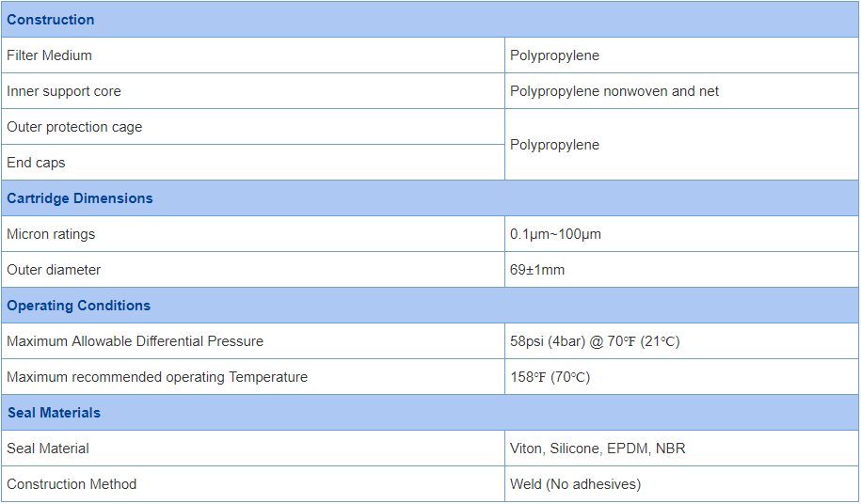Click the 0.1μm~100μm value
861x504 pixels.
[x=555, y=234]
